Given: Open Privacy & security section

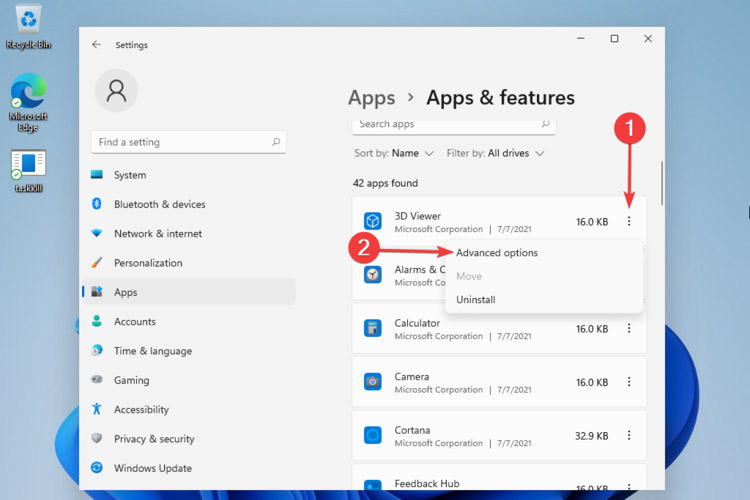Looking at the screenshot, I should coord(153,439).
